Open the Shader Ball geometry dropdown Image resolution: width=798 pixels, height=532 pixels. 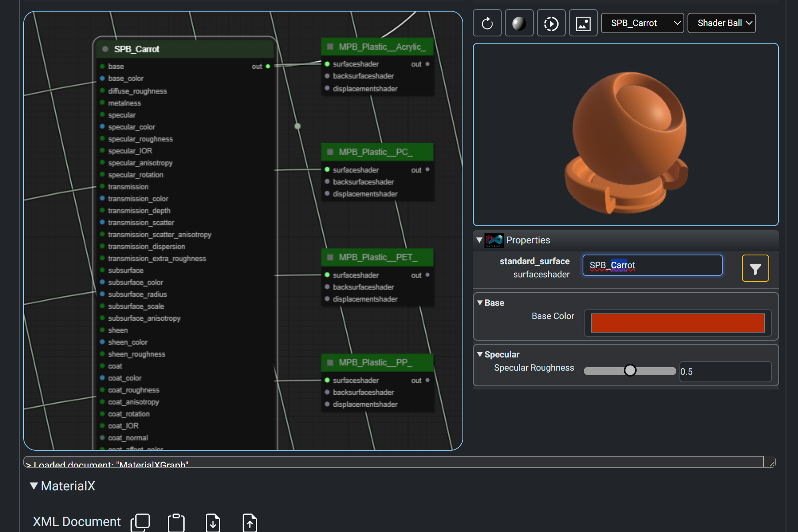coord(722,23)
